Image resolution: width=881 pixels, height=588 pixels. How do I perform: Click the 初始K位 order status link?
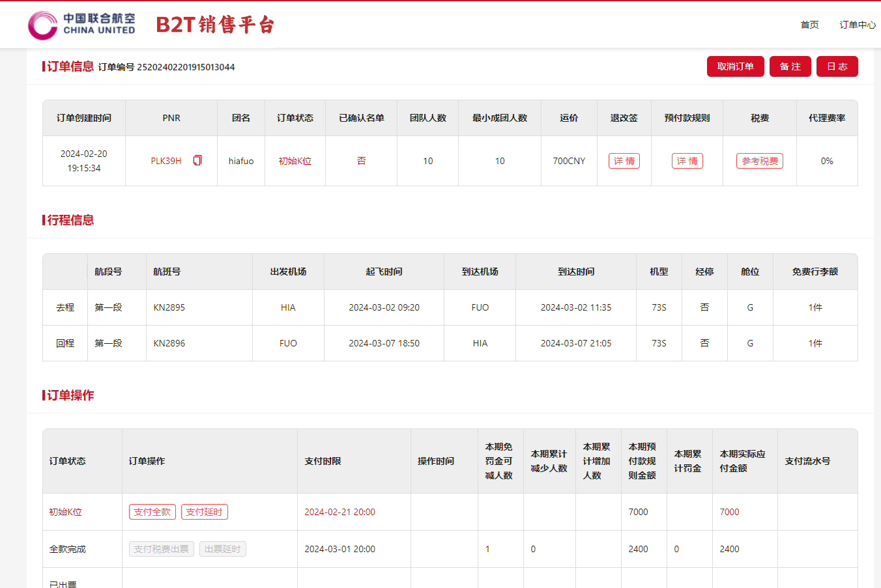click(295, 161)
